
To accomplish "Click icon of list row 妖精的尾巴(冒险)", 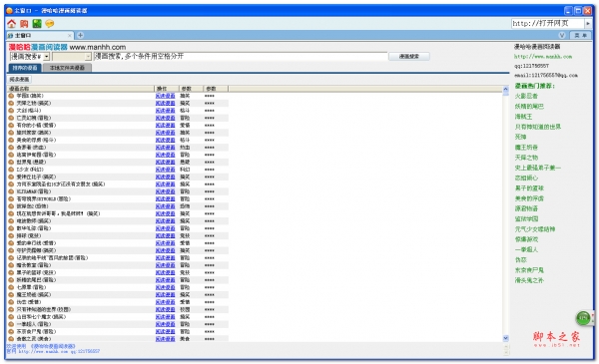I will pyautogui.click(x=11, y=279).
